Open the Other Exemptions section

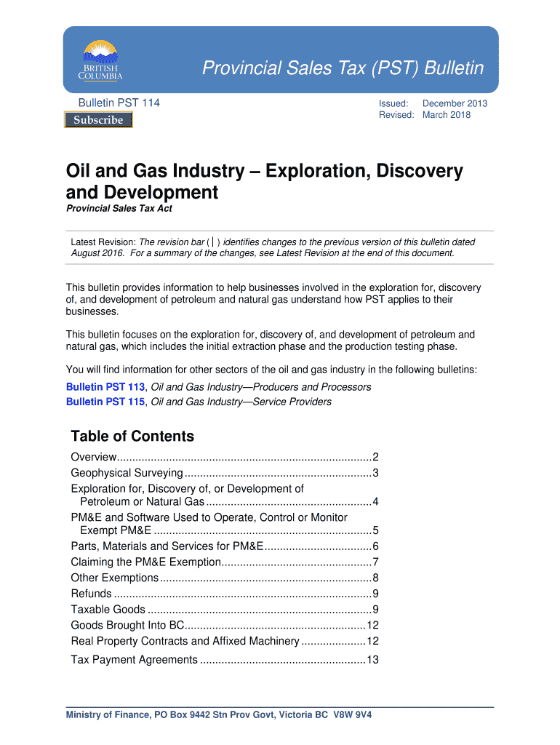point(114,578)
